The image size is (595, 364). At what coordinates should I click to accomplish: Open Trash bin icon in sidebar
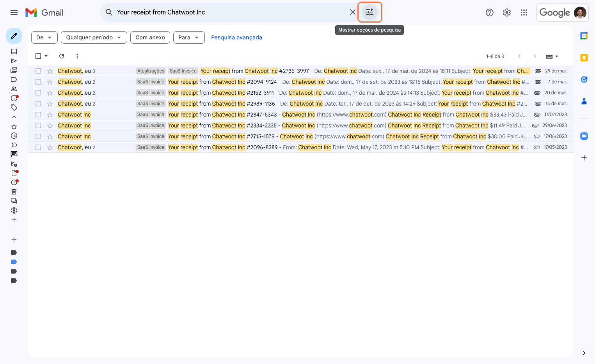(x=14, y=192)
